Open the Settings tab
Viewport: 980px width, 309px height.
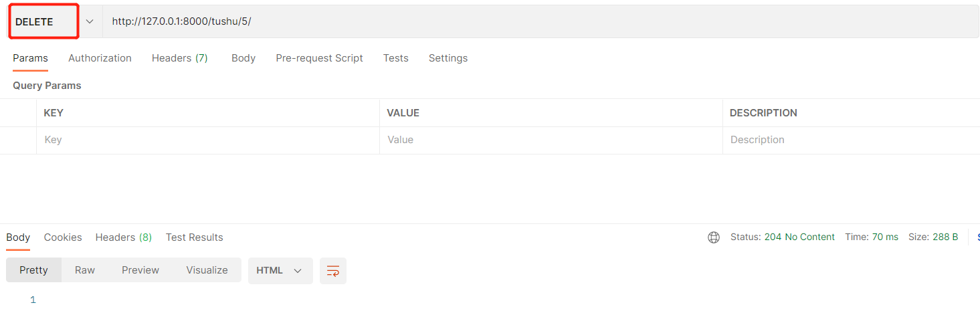448,58
